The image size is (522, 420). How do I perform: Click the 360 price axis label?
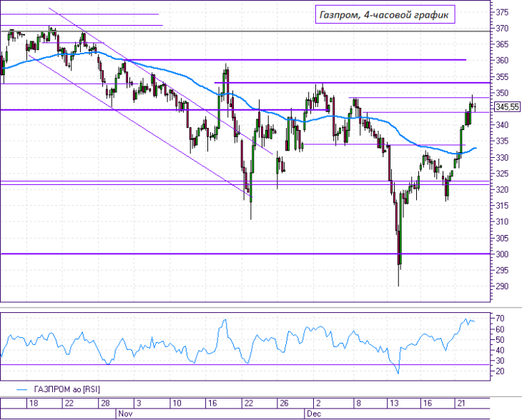[502, 61]
